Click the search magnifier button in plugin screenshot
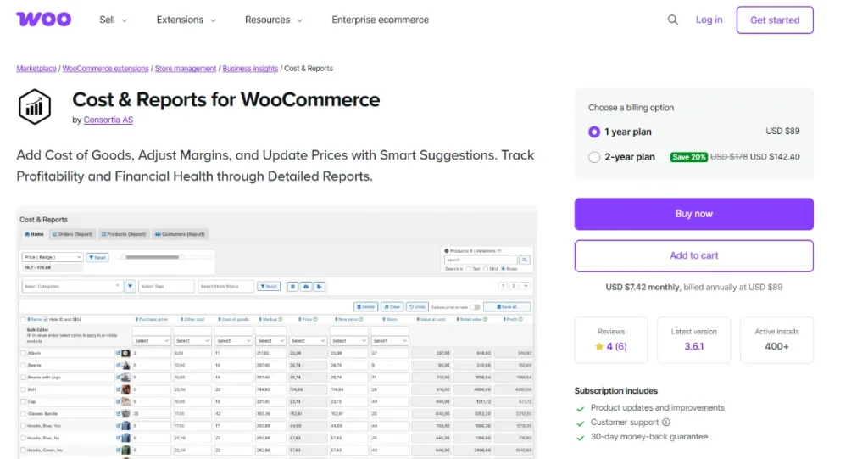Image resolution: width=868 pixels, height=459 pixels. [x=525, y=260]
